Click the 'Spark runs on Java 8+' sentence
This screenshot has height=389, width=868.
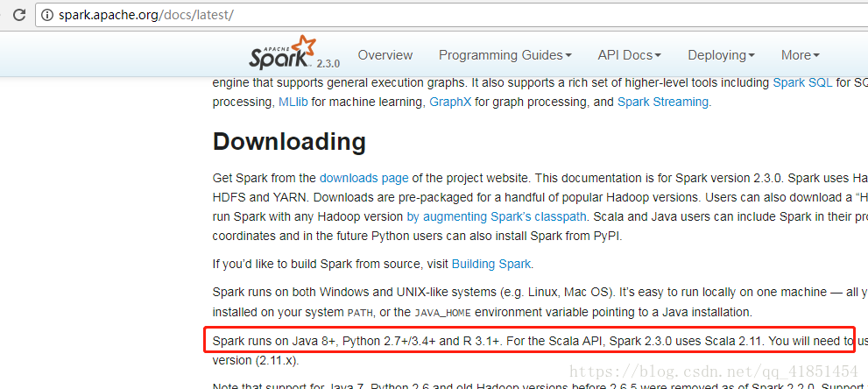357,341
